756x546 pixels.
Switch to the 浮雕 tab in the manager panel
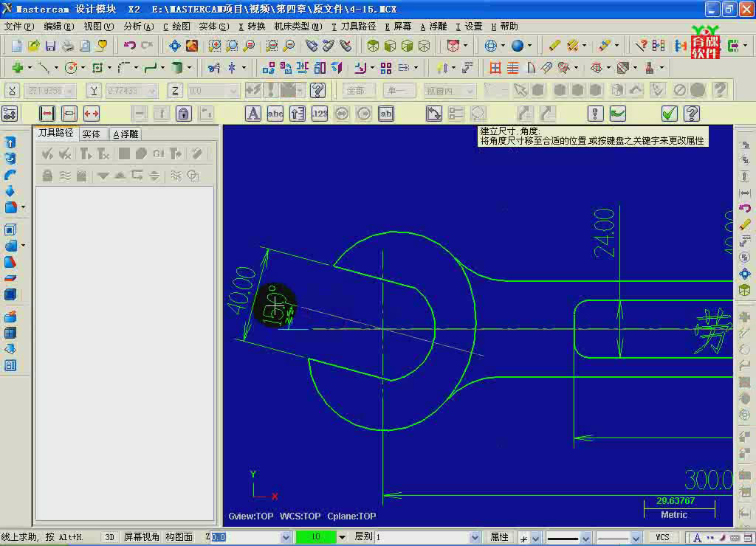[126, 134]
